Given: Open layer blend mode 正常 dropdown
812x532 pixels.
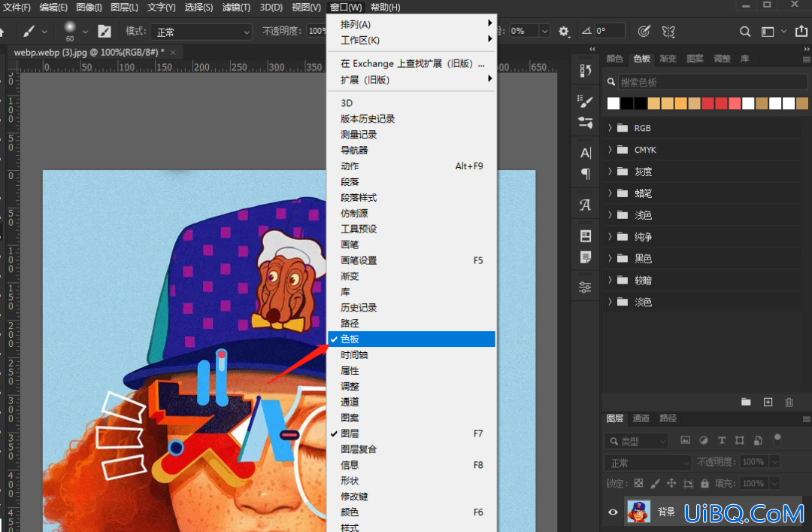Looking at the screenshot, I should [x=648, y=463].
